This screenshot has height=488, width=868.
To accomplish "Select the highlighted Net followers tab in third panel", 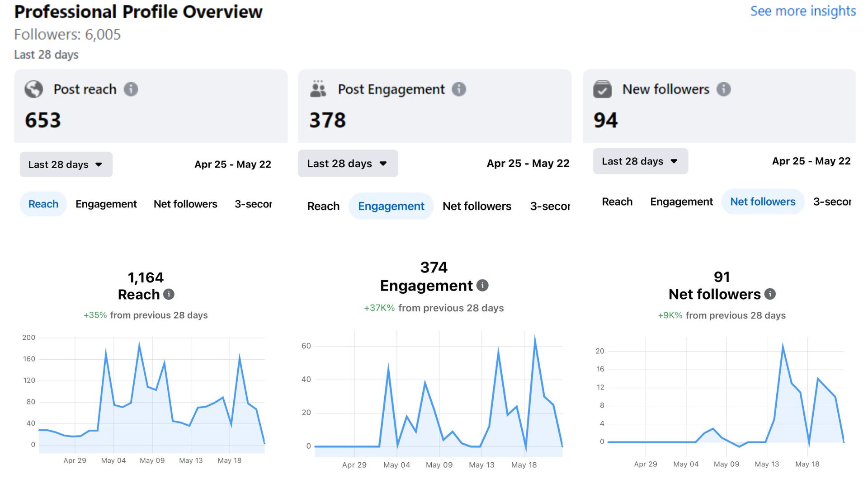I will tap(763, 202).
